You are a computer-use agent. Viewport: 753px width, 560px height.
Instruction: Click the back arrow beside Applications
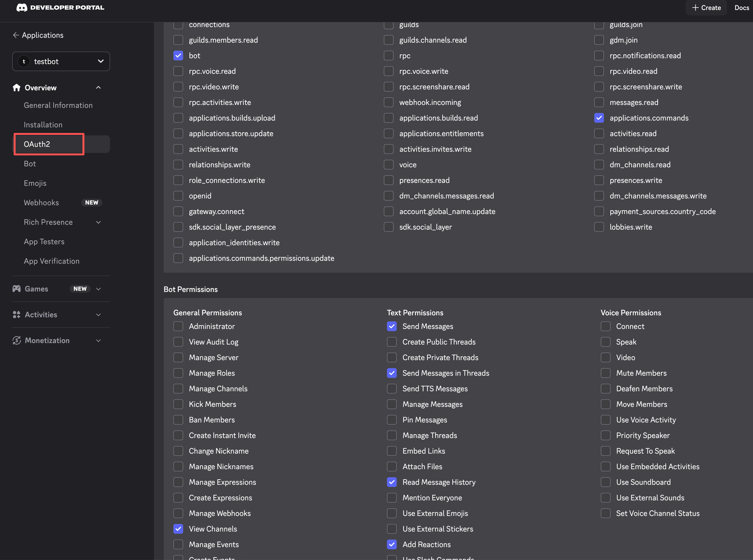click(16, 35)
